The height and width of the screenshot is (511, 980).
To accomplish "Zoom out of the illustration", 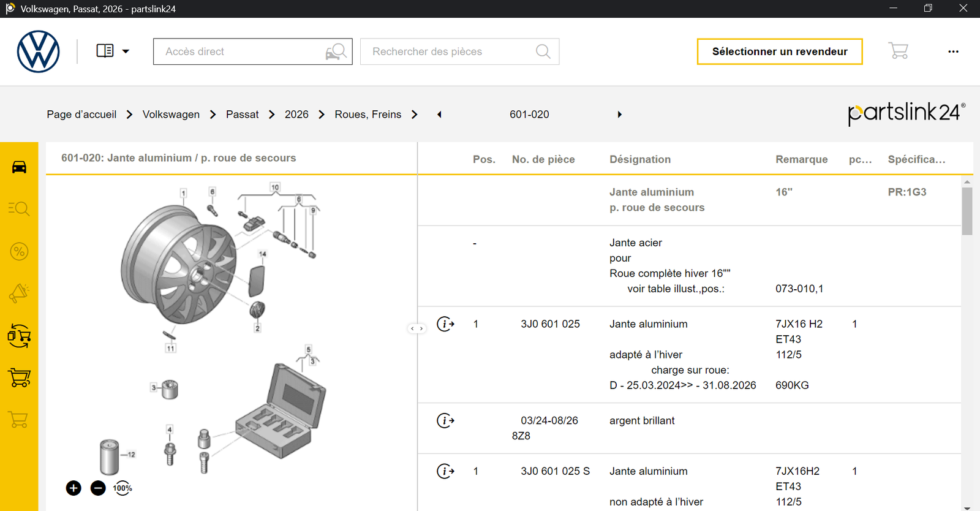I will click(x=98, y=488).
